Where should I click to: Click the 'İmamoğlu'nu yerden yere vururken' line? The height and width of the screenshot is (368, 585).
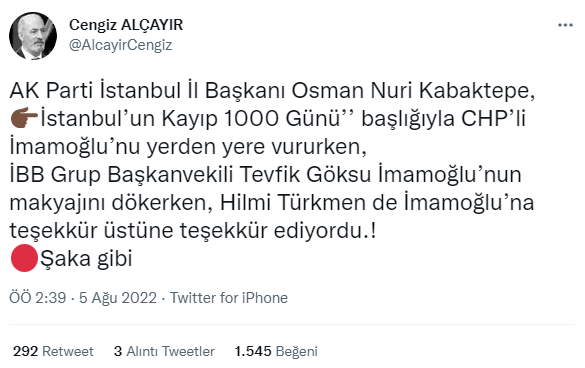[188, 147]
